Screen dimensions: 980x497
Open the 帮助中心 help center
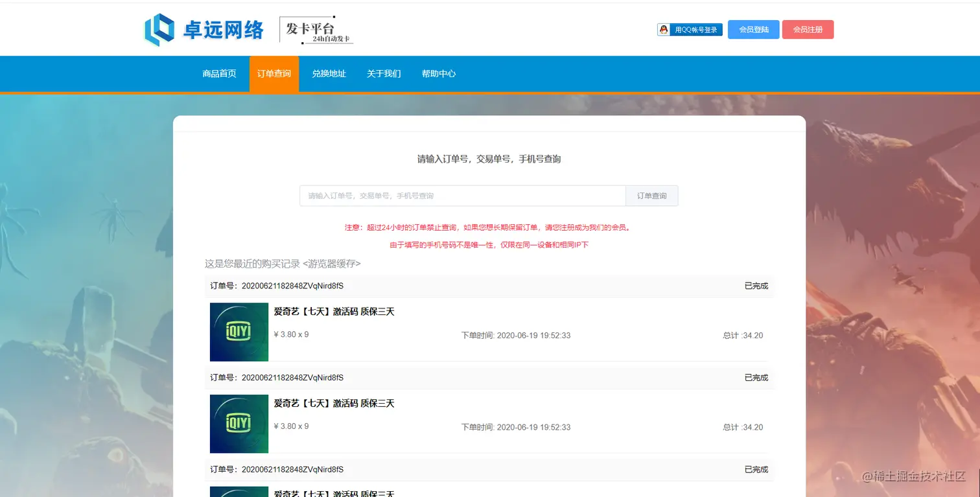[439, 74]
